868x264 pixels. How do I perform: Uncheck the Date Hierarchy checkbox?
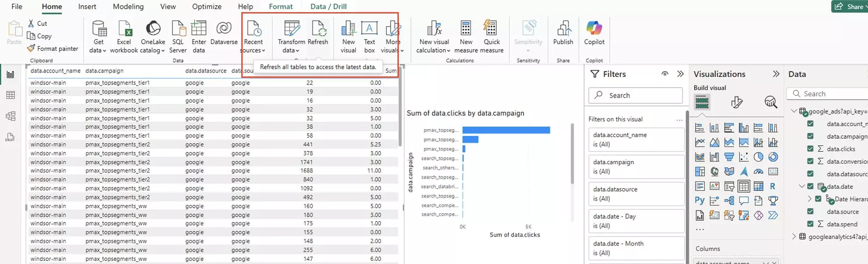click(x=818, y=199)
